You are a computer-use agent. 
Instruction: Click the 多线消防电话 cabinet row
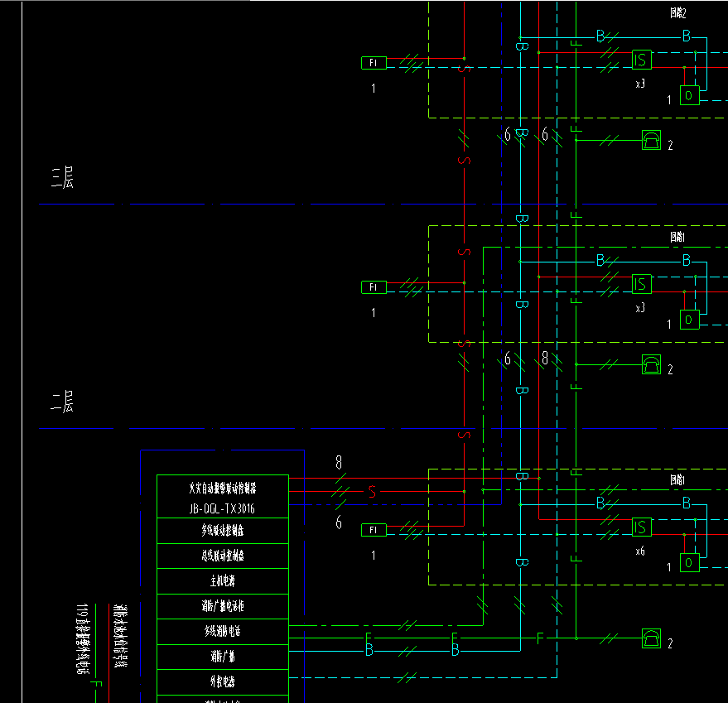click(223, 632)
